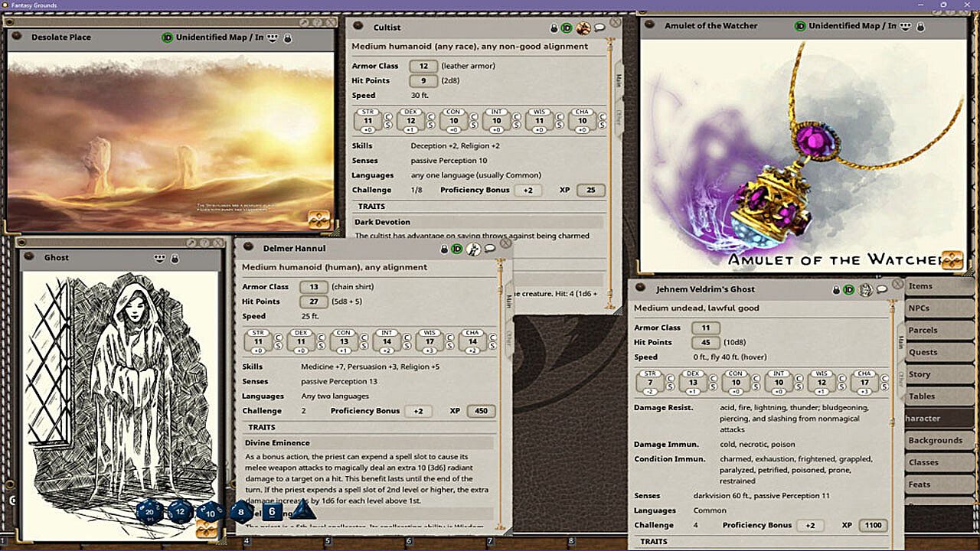
Task: Open sharing icon on Ghost image window
Action: pyautogui.click(x=159, y=259)
